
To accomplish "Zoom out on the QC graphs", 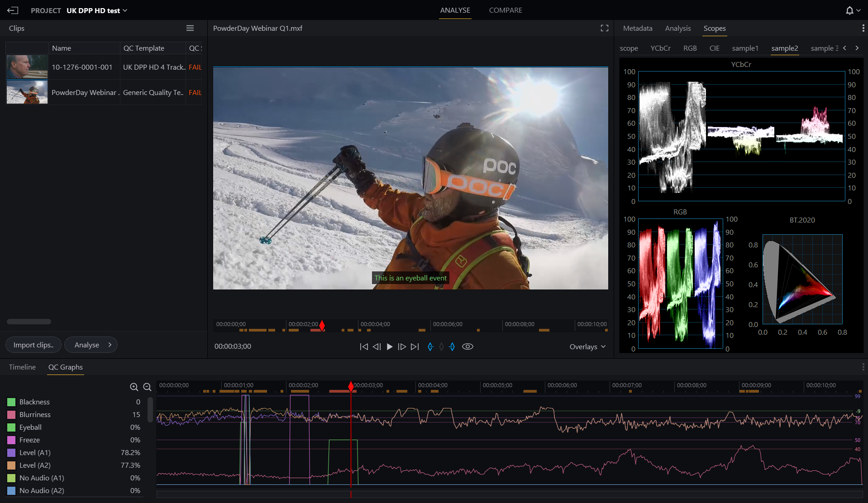I will [x=147, y=387].
